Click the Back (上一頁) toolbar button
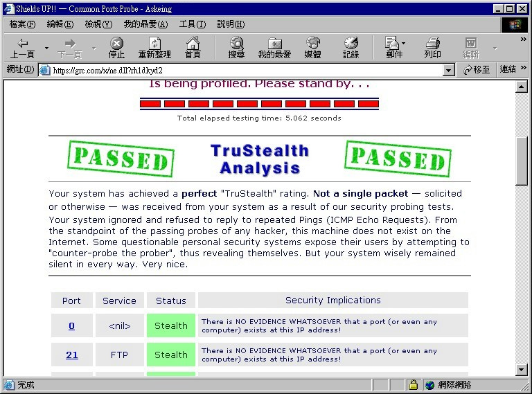This screenshot has width=532, height=394. (22, 48)
